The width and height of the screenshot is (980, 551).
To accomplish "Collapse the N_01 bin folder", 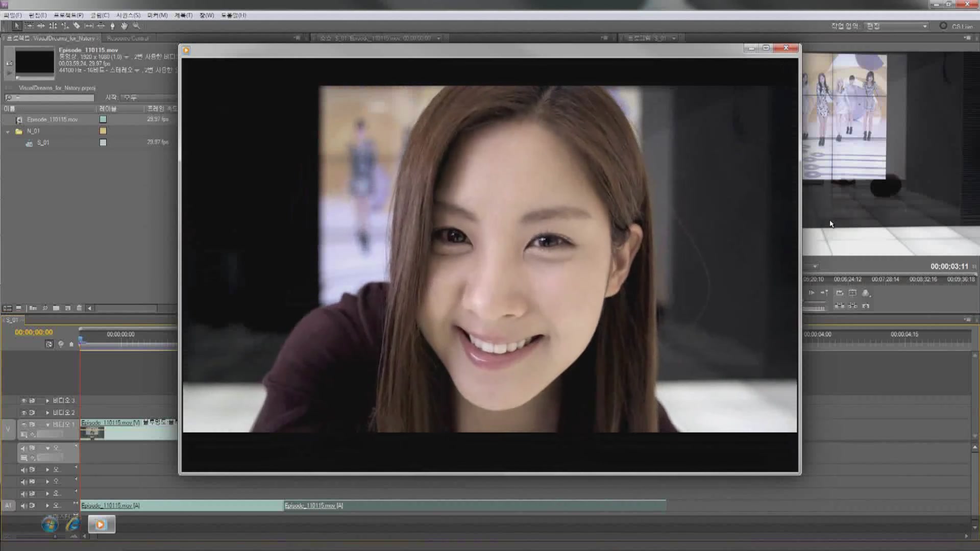I will point(8,132).
